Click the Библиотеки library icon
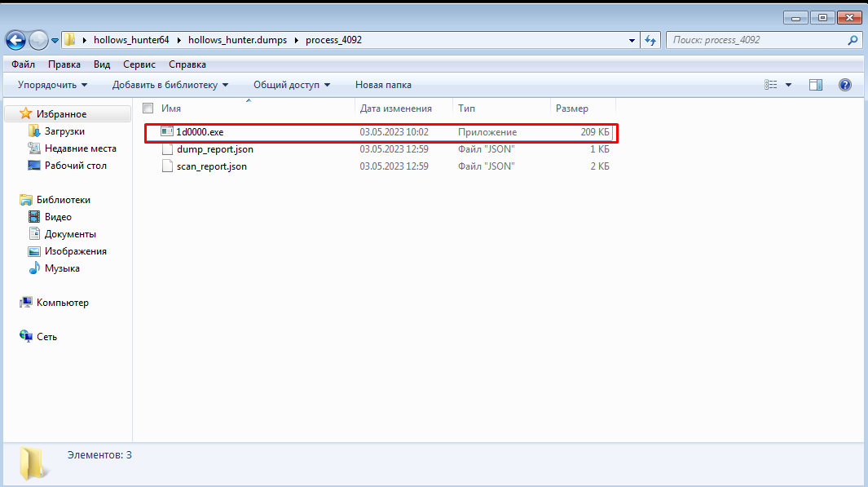This screenshot has width=868, height=487. click(25, 200)
